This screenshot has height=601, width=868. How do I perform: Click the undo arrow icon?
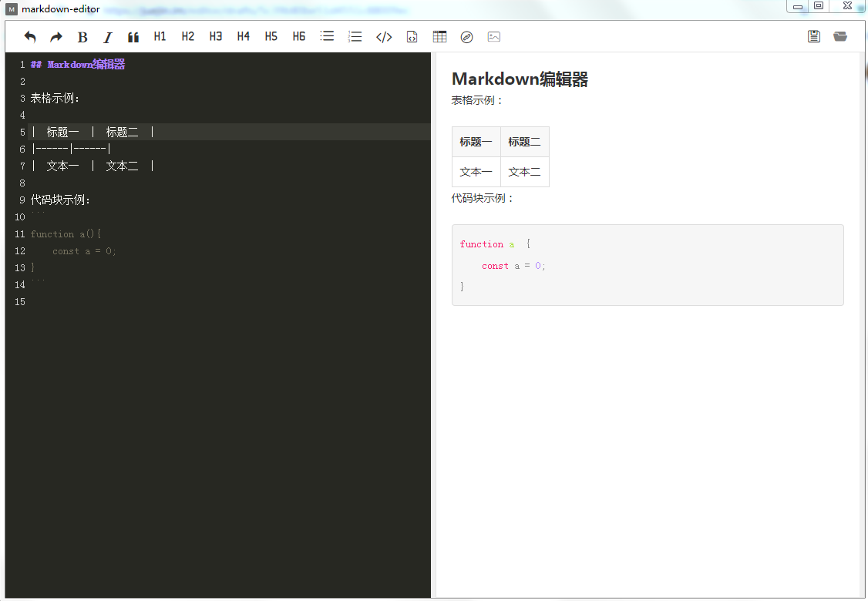pyautogui.click(x=30, y=37)
